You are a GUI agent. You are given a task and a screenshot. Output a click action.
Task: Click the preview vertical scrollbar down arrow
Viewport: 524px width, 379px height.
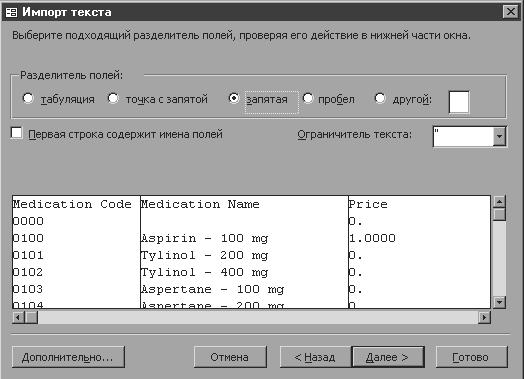(x=499, y=302)
